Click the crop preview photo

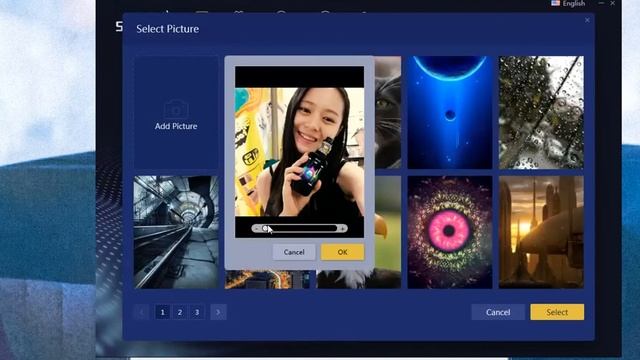pyautogui.click(x=299, y=152)
